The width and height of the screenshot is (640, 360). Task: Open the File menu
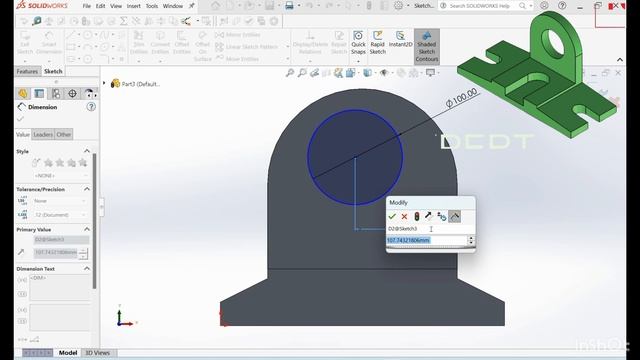87,6
